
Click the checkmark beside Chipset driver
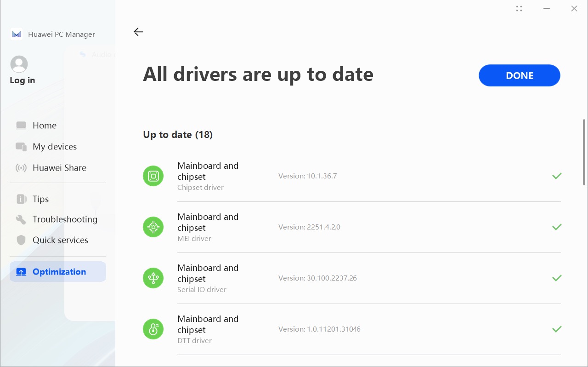pyautogui.click(x=557, y=176)
